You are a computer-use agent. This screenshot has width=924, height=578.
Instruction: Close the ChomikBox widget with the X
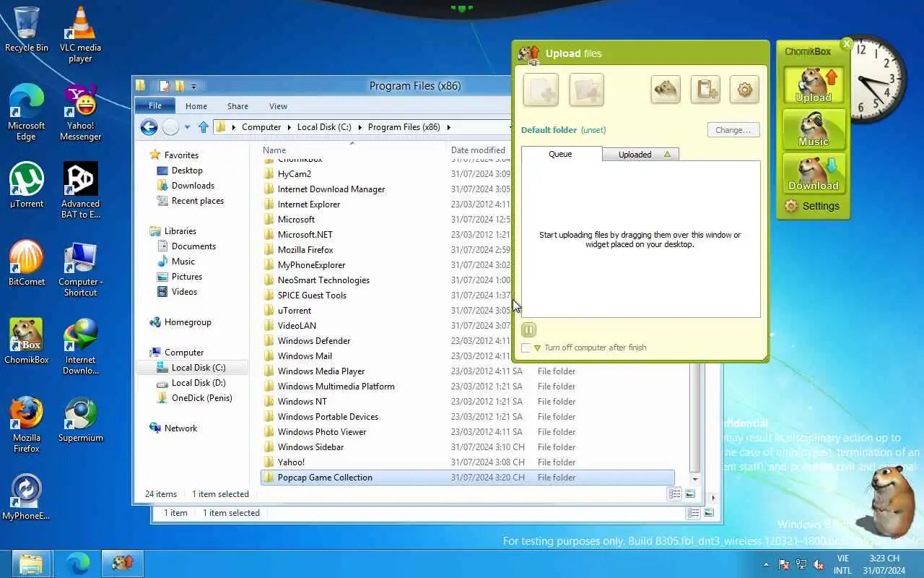(x=847, y=44)
